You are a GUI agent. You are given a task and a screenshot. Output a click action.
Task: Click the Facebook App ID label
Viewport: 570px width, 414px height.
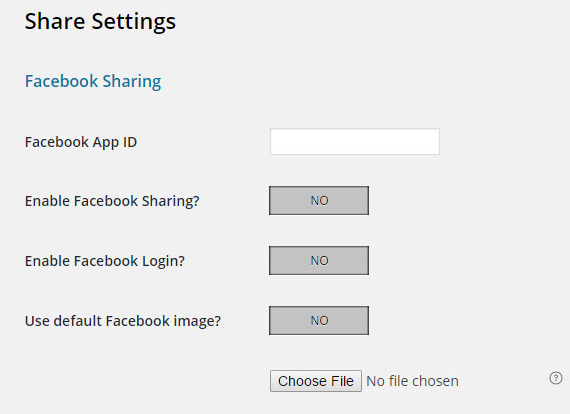[81, 142]
